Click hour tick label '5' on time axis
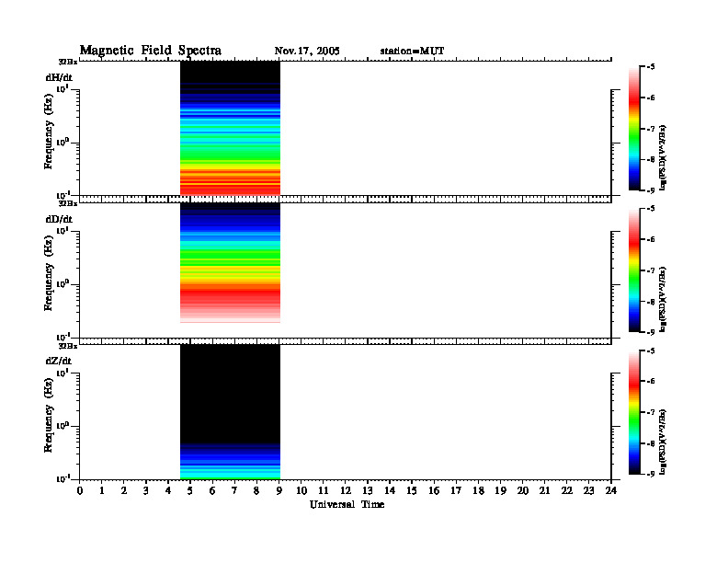This screenshot has height=563, width=728. 190,490
